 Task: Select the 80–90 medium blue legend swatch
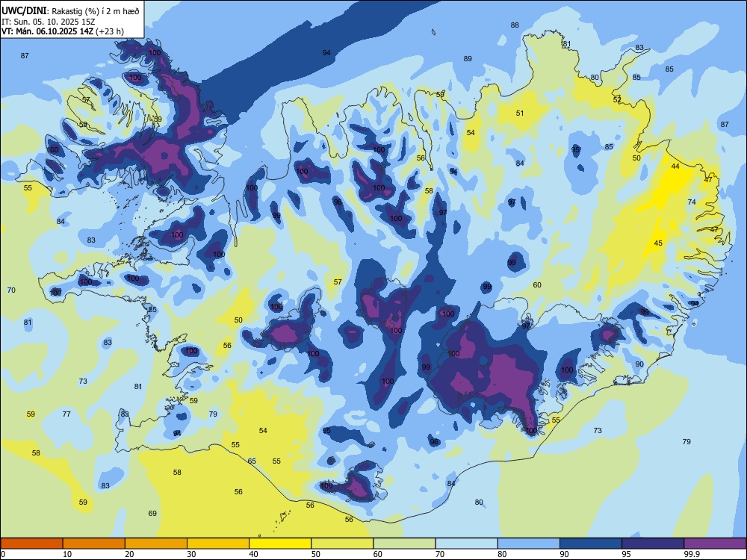coord(528,544)
